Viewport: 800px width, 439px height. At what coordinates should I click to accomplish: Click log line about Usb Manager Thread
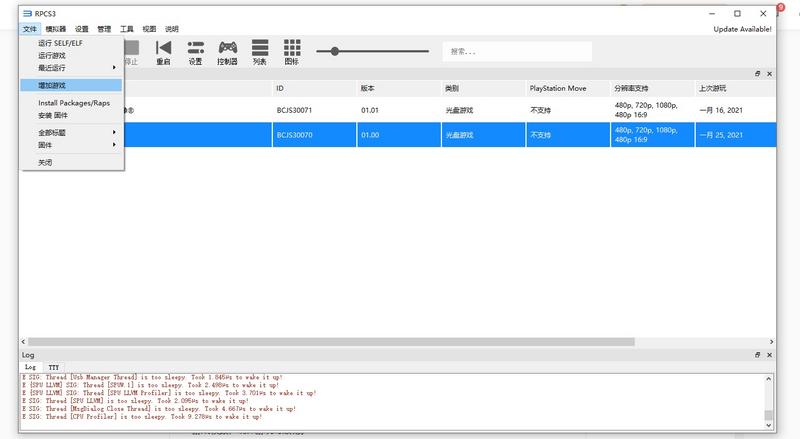152,377
